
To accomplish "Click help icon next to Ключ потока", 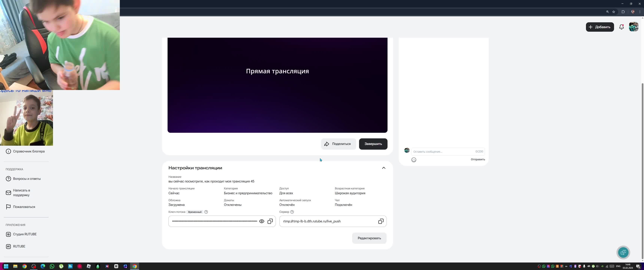I will [206, 212].
